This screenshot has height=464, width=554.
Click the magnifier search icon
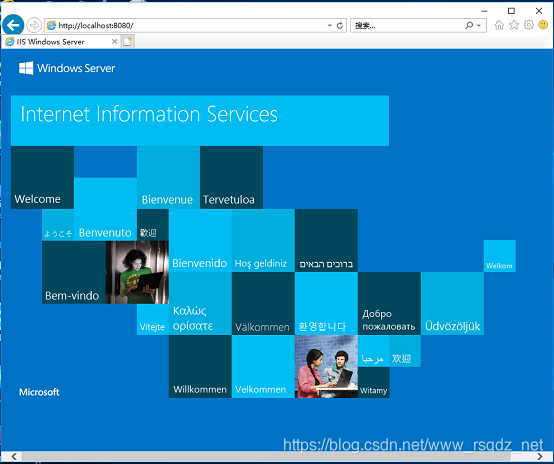[x=469, y=25]
